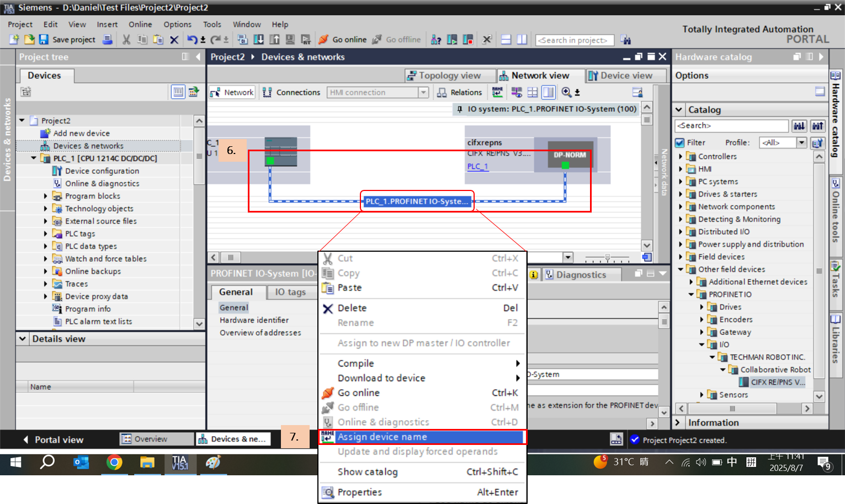Click the PLC_1 link under cifxrepns
The height and width of the screenshot is (504, 845).
[x=477, y=166]
